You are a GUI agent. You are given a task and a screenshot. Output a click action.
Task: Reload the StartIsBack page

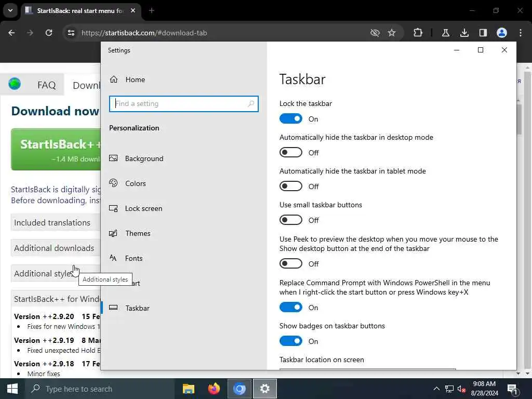(x=49, y=33)
